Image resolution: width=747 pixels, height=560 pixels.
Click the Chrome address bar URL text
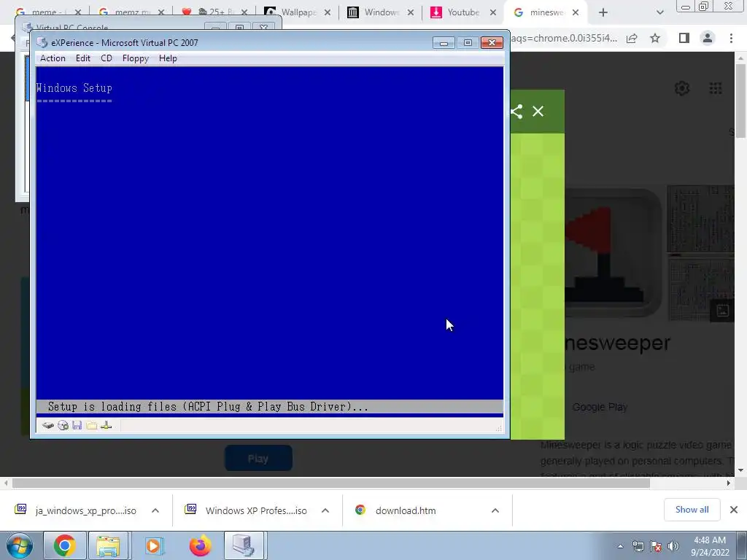(564, 38)
